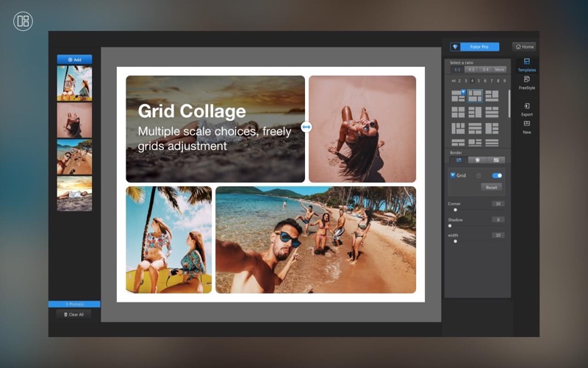Choose template with tall left column and three stacked right
588x368 pixels.
(x=492, y=128)
